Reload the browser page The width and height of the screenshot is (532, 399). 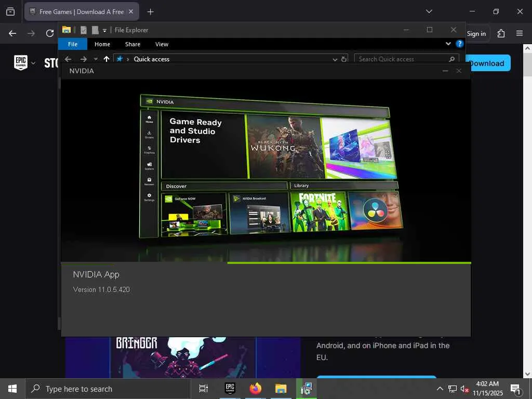tap(50, 33)
